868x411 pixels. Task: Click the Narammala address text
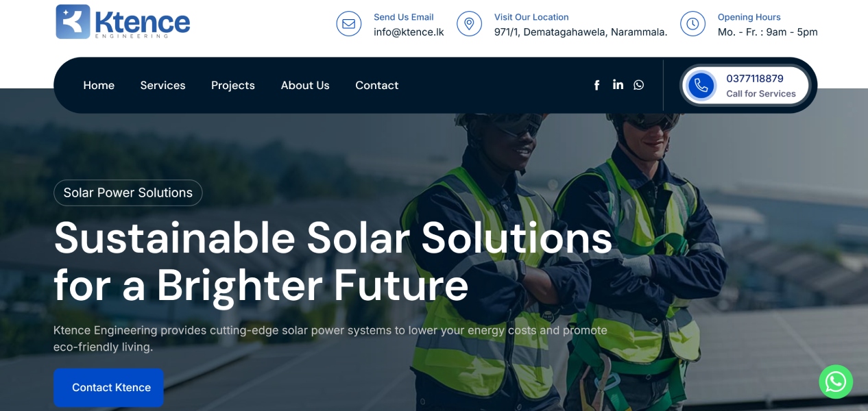click(581, 32)
